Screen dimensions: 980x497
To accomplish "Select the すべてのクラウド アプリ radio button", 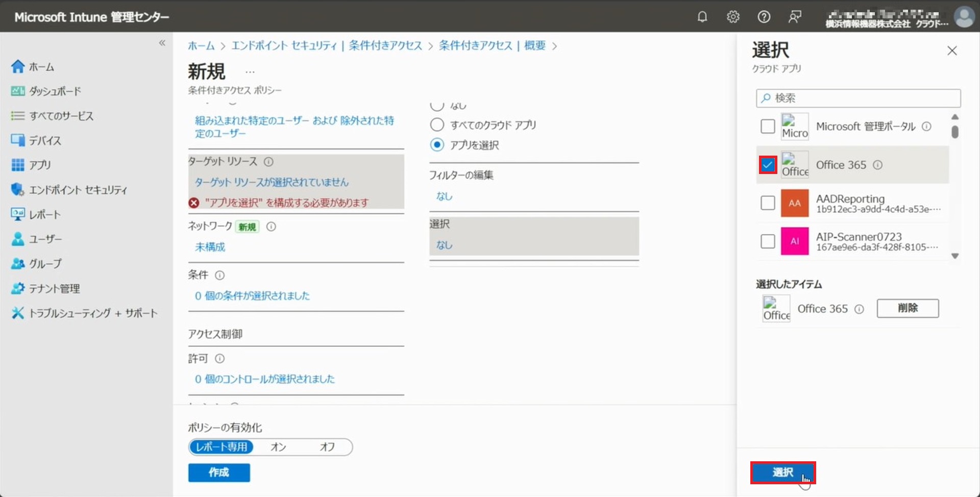I will click(437, 125).
